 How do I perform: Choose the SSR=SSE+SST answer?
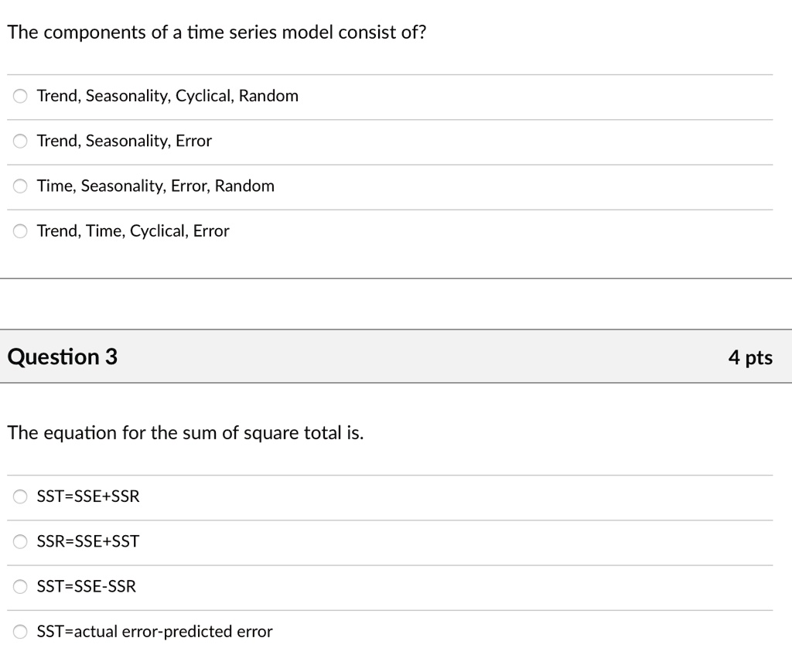88,541
